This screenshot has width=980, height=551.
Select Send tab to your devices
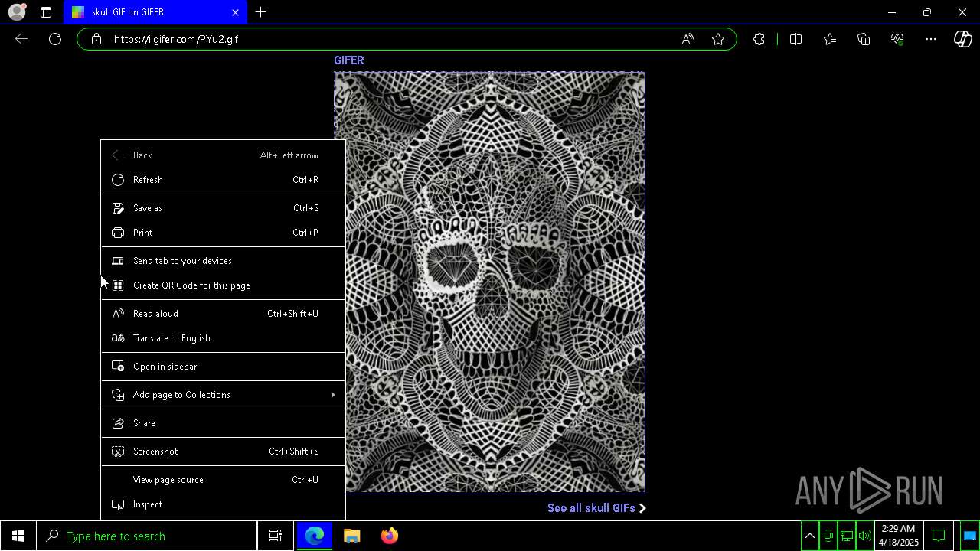coord(223,261)
